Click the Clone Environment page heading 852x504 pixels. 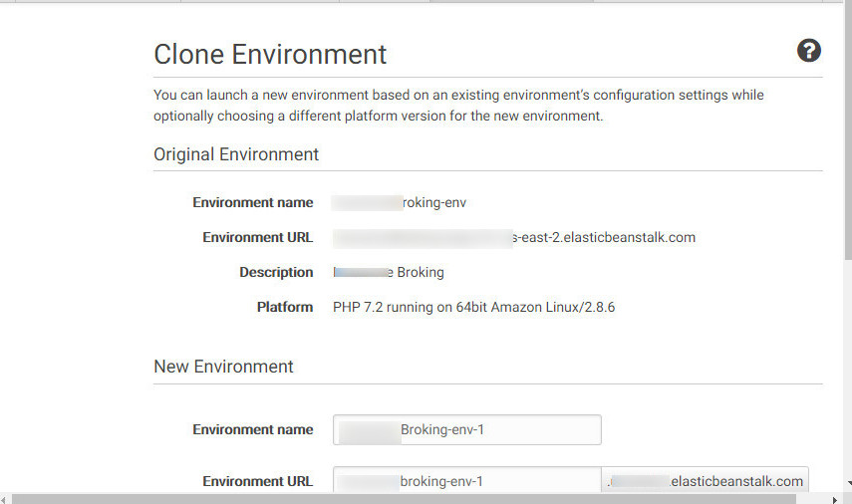point(270,54)
